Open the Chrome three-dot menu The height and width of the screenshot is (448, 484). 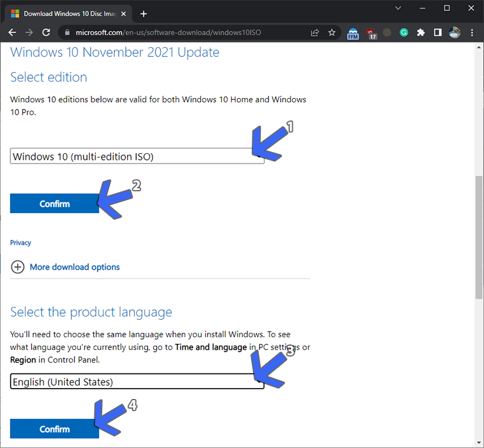pos(472,33)
